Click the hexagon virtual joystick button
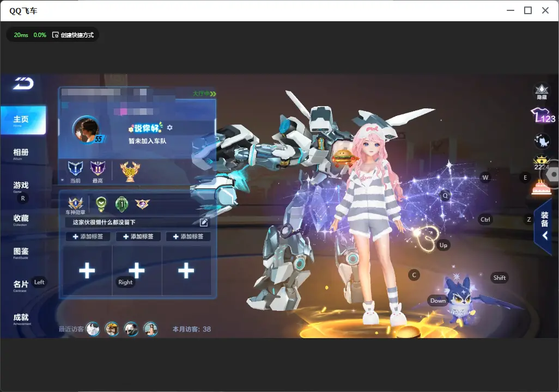 click(551, 175)
